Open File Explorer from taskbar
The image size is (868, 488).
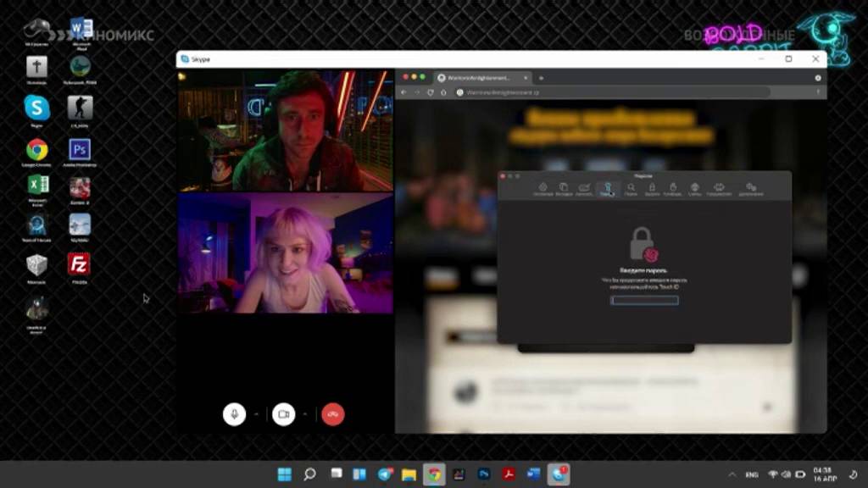(409, 474)
